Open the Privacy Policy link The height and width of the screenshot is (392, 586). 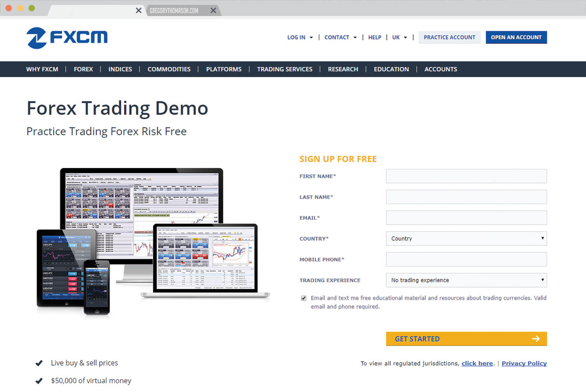[x=524, y=364]
